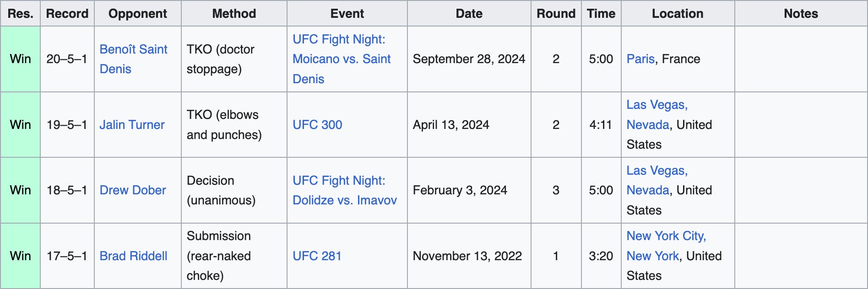The width and height of the screenshot is (868, 289).
Task: Open the Benoît Saint Denis opponent link
Action: click(133, 49)
